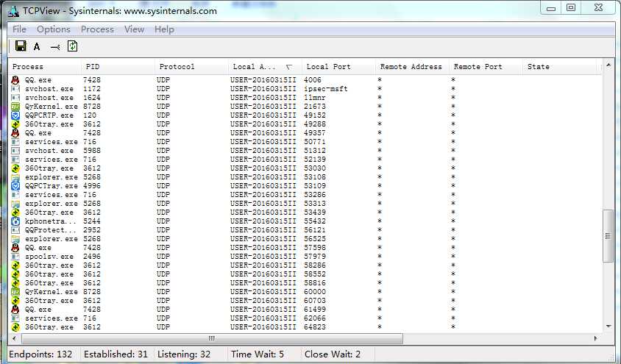Sort by the Protocol column header
Viewport: 621px width, 364px height.
point(191,66)
